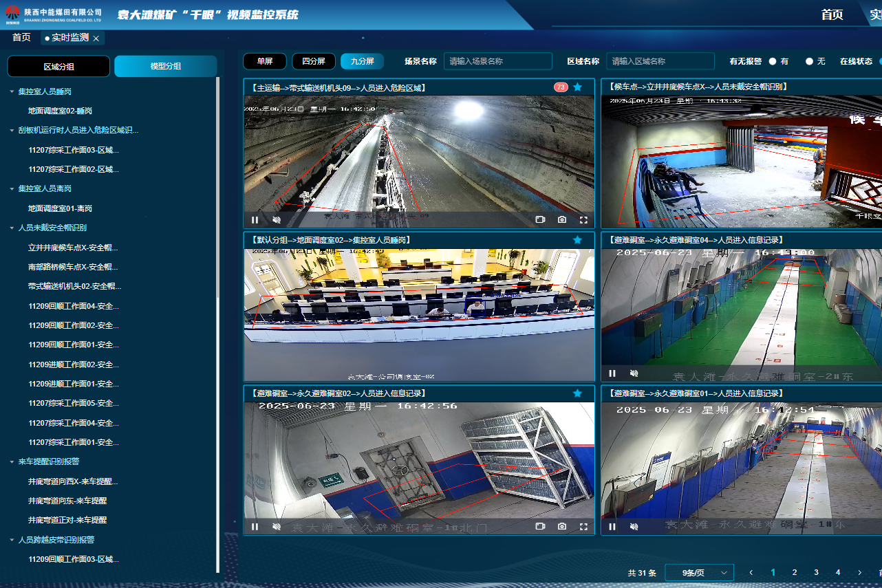
Task: Click star icon on 地面调度室02 panel
Action: pyautogui.click(x=577, y=240)
